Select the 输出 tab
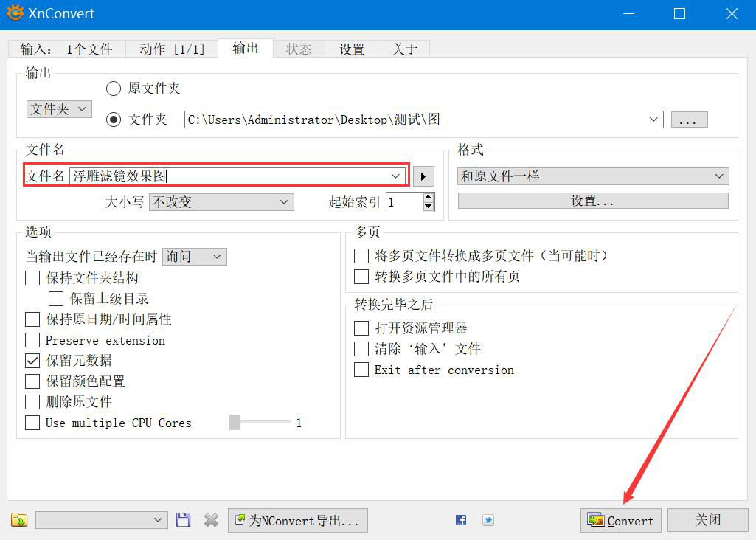The image size is (756, 540). (x=246, y=48)
